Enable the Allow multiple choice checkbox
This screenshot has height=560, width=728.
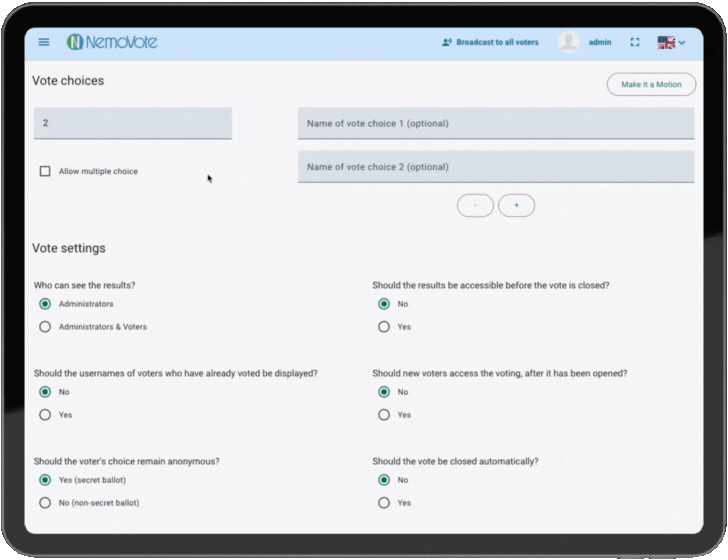coord(45,171)
